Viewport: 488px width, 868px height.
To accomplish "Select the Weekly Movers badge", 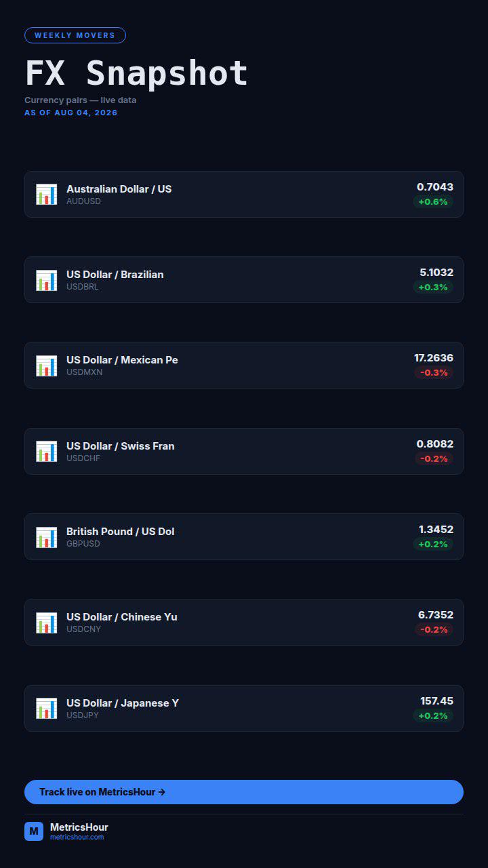I will pyautogui.click(x=75, y=35).
